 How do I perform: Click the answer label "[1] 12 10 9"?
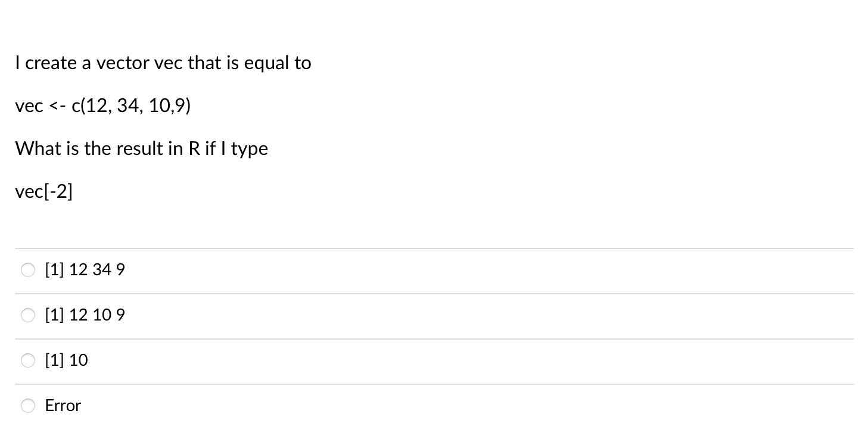(84, 315)
